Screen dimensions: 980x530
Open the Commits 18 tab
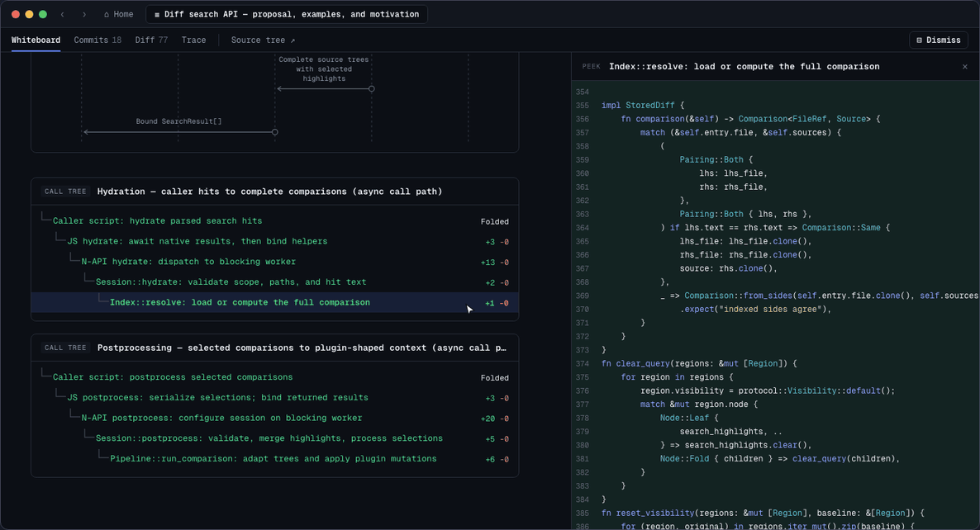[x=98, y=40]
